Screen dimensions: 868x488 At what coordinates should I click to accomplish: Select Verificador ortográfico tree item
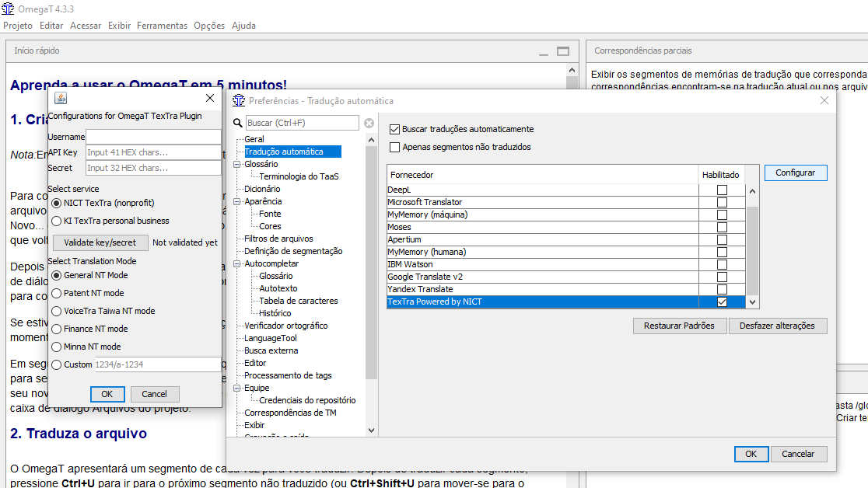click(285, 326)
